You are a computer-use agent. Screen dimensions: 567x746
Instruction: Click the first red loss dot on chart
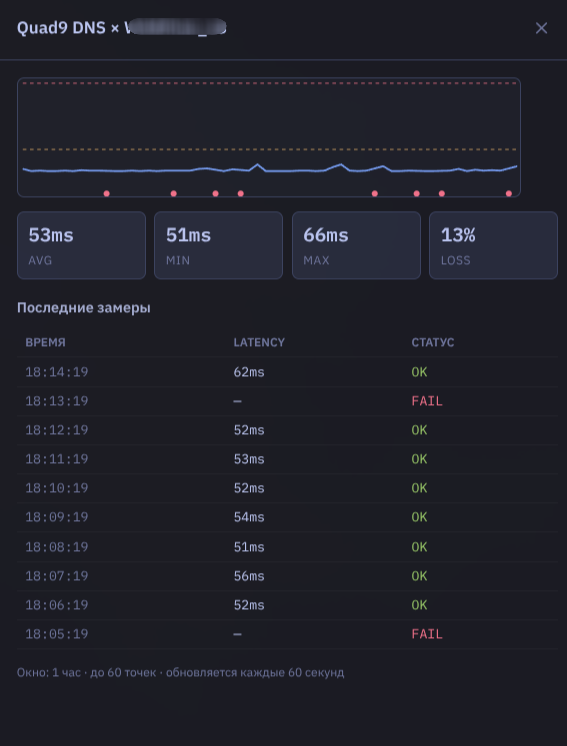tap(107, 194)
